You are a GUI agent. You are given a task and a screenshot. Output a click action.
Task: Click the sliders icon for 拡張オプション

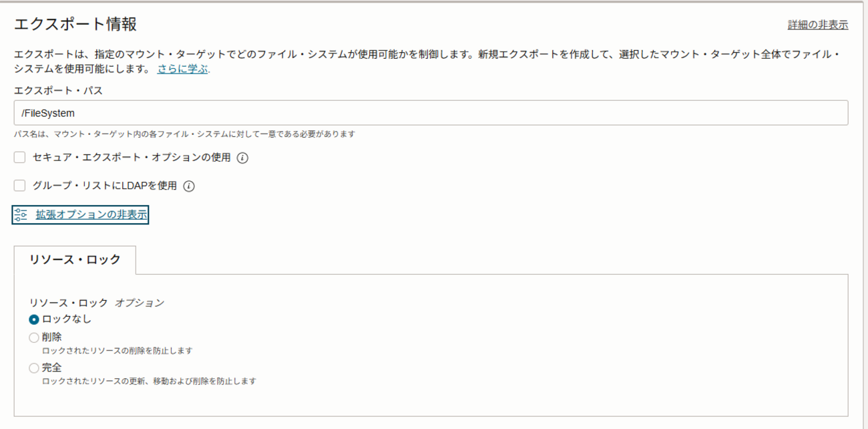[21, 214]
